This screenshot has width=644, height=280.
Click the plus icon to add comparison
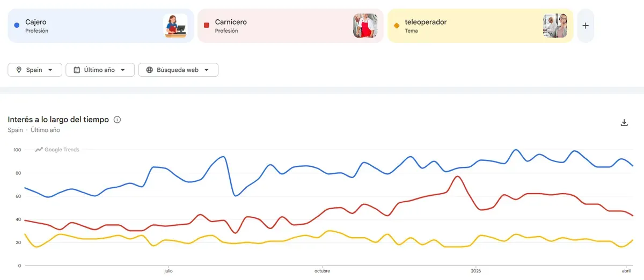click(586, 26)
